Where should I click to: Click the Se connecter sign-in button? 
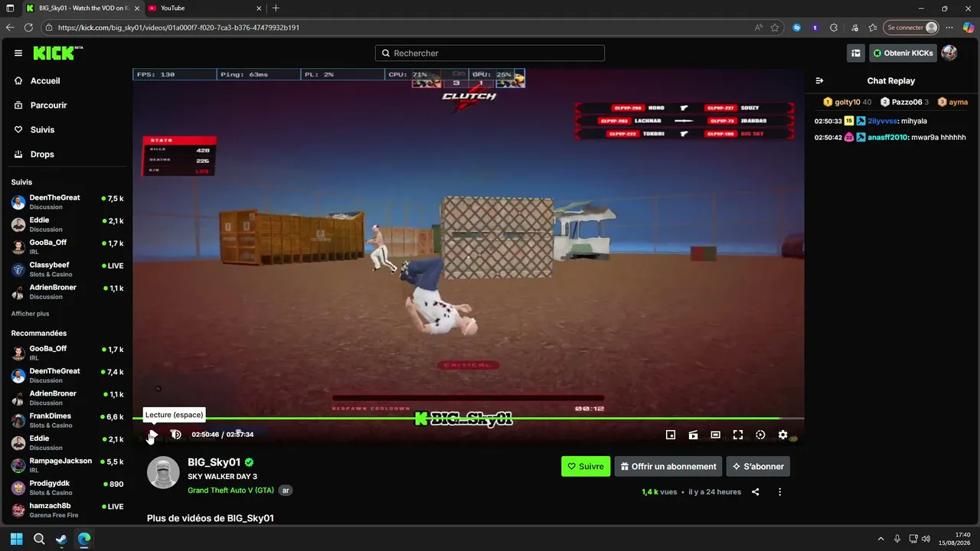pos(911,28)
